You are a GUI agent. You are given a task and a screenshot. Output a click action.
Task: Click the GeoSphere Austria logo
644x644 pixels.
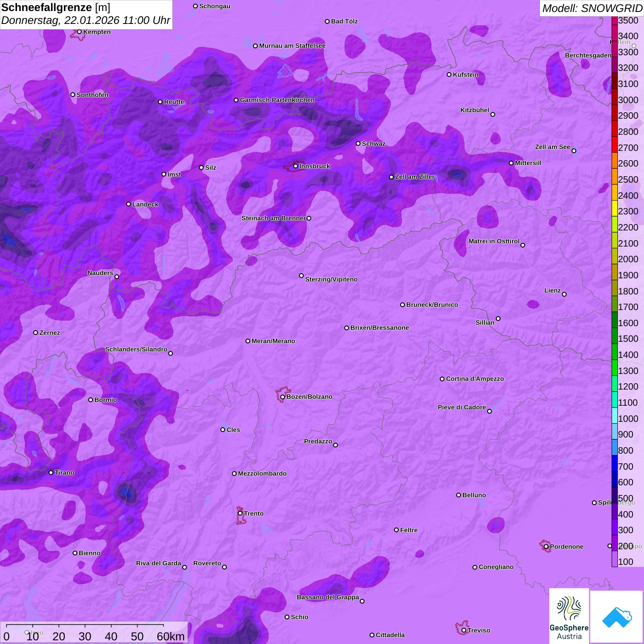[x=569, y=616]
